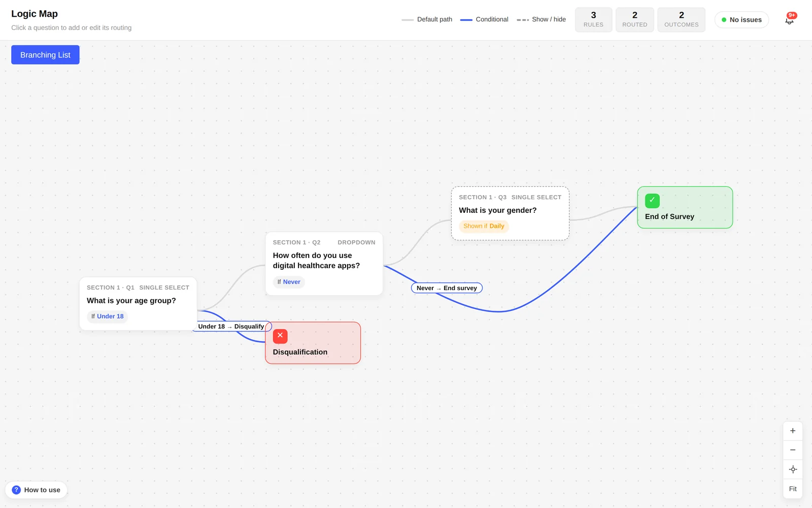Center the map with the crosshair icon
Viewport: 812px width, 508px height.
[x=793, y=469]
